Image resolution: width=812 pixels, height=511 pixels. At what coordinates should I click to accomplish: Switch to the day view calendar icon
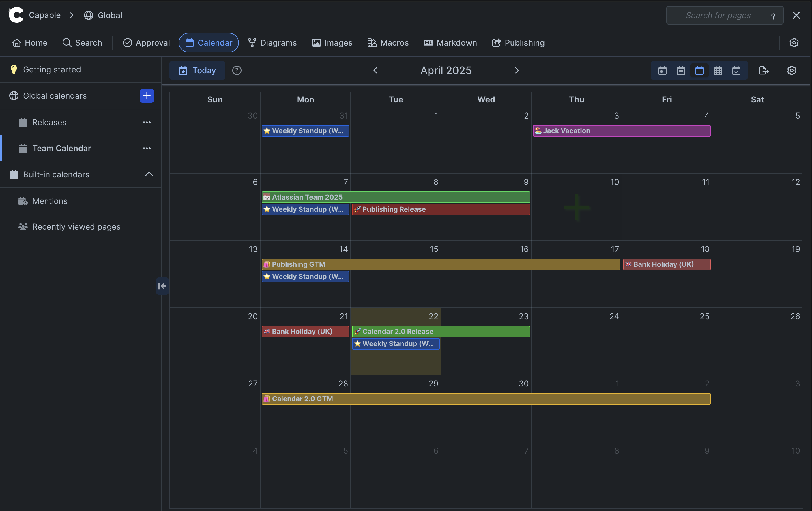pyautogui.click(x=662, y=70)
